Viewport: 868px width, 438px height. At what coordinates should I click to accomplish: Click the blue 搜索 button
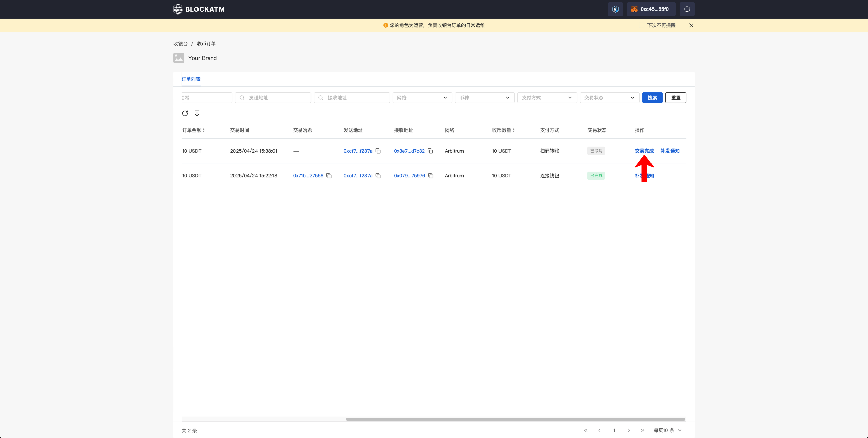point(652,98)
